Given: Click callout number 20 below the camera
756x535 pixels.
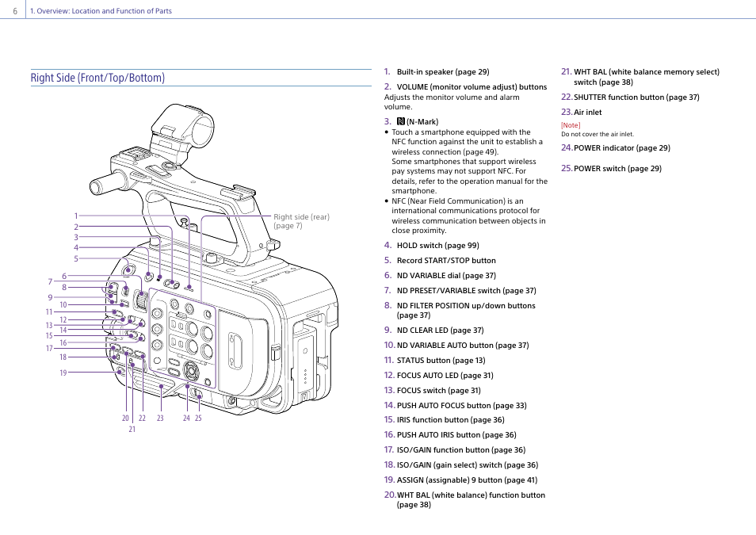Looking at the screenshot, I should [x=125, y=418].
